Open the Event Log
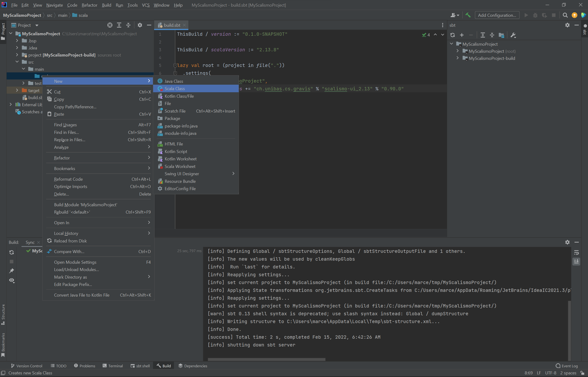588x377 pixels. tap(567, 366)
